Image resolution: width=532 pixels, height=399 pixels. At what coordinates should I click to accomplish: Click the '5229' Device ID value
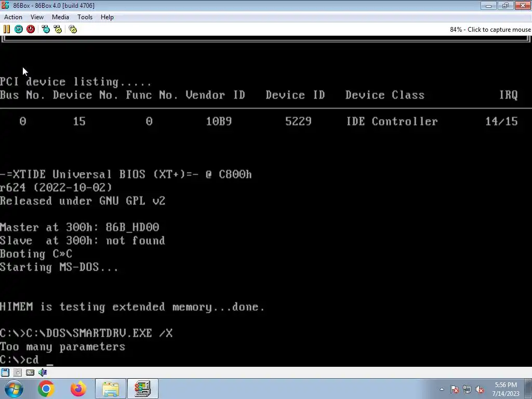click(298, 122)
